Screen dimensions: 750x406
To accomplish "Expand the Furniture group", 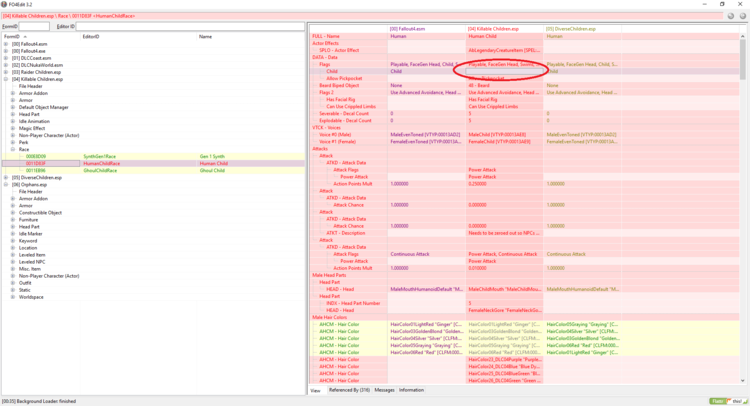I will 13,220.
